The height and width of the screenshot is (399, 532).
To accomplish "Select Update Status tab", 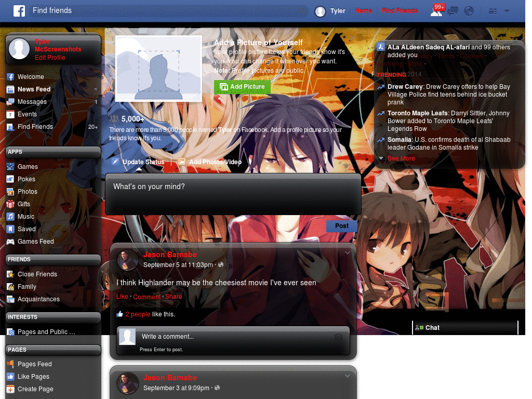I will 139,162.
